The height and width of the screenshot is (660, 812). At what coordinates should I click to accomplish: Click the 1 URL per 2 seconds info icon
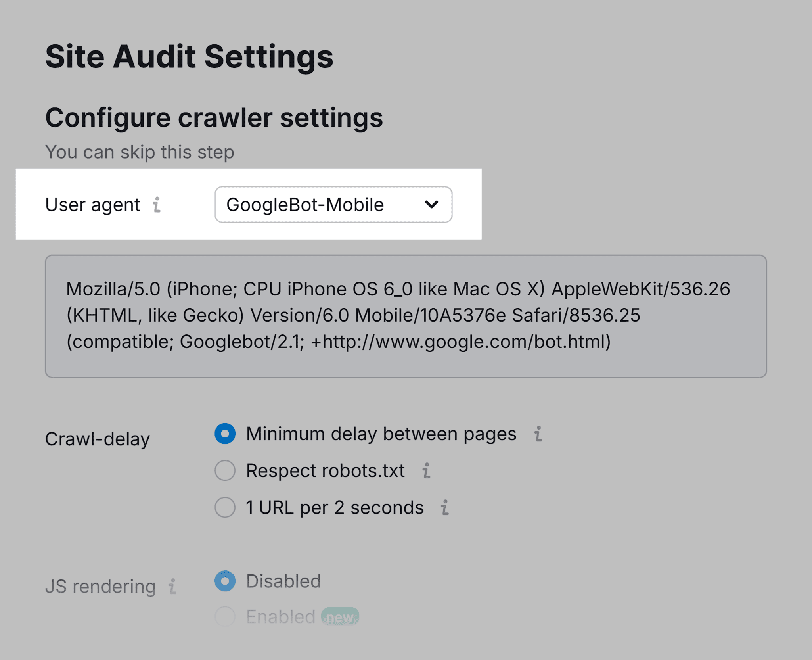pos(445,508)
